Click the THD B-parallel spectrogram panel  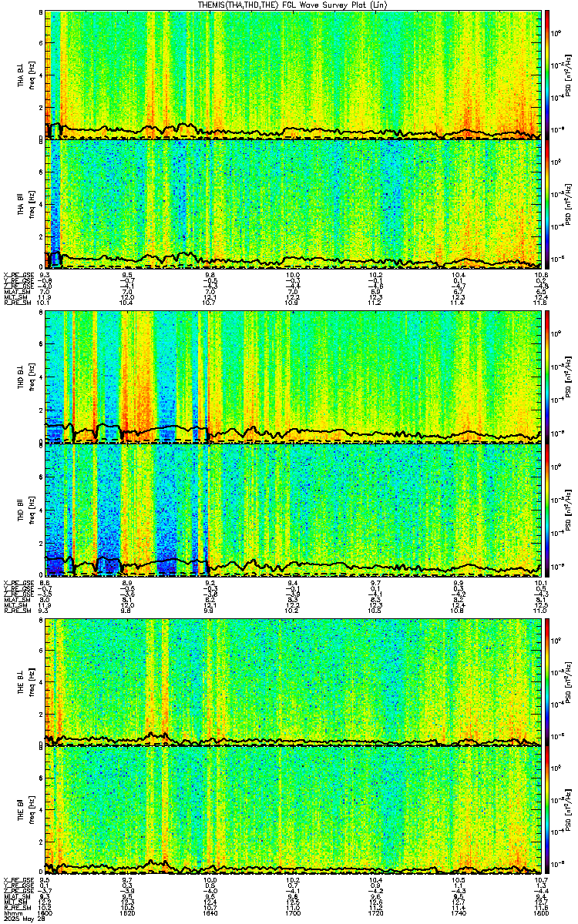[x=293, y=509]
